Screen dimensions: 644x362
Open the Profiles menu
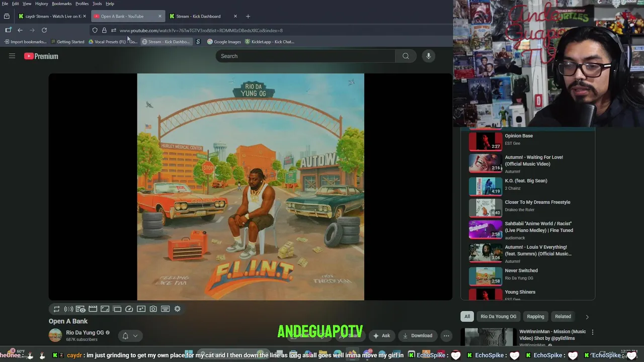pyautogui.click(x=82, y=4)
